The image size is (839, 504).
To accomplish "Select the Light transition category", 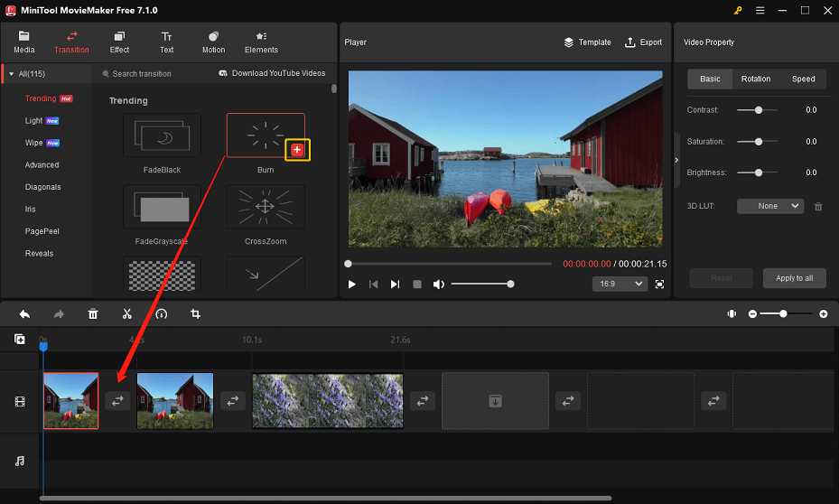I will pyautogui.click(x=33, y=120).
